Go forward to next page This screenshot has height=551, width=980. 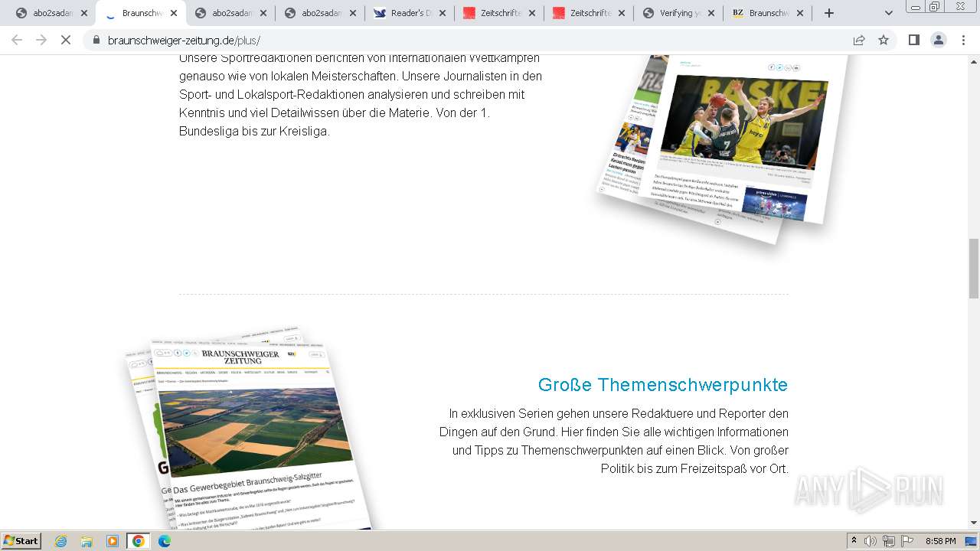pos(41,40)
